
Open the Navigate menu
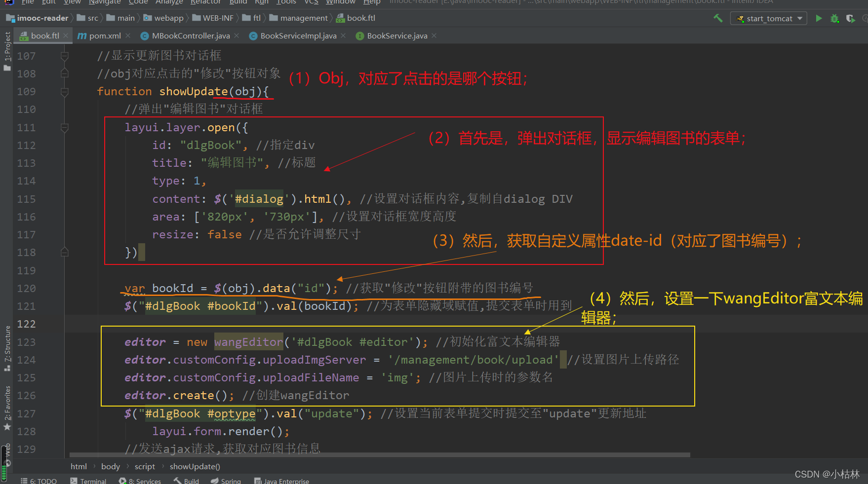point(105,2)
